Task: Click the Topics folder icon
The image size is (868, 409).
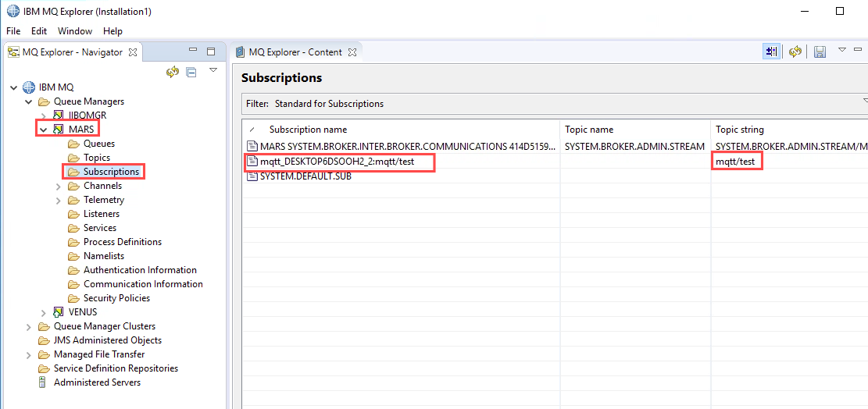Action: click(73, 158)
